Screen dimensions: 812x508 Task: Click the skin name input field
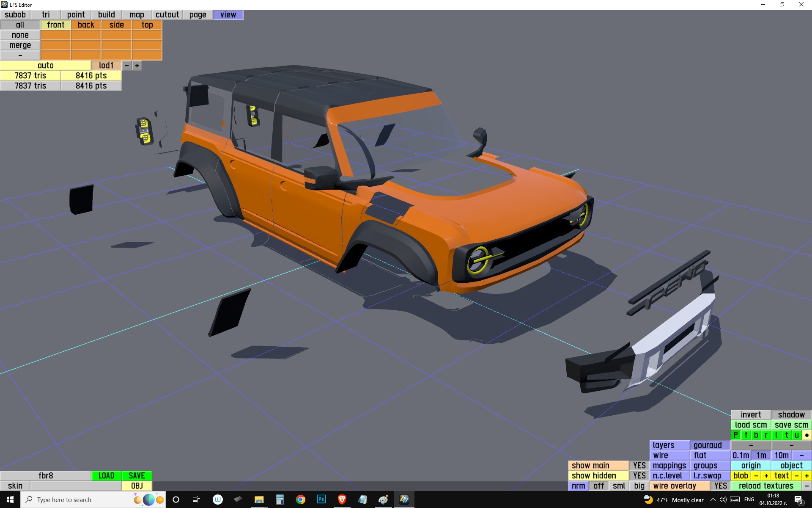pos(76,486)
